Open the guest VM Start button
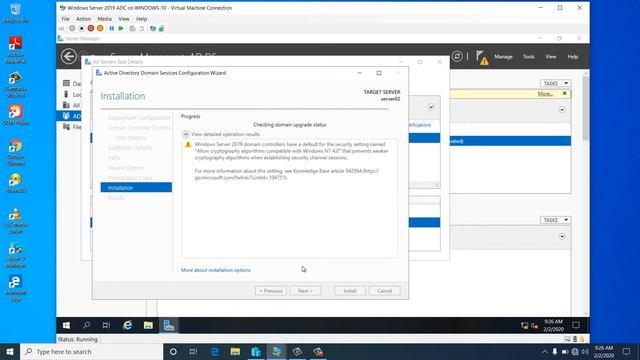The height and width of the screenshot is (360, 640). (x=66, y=325)
